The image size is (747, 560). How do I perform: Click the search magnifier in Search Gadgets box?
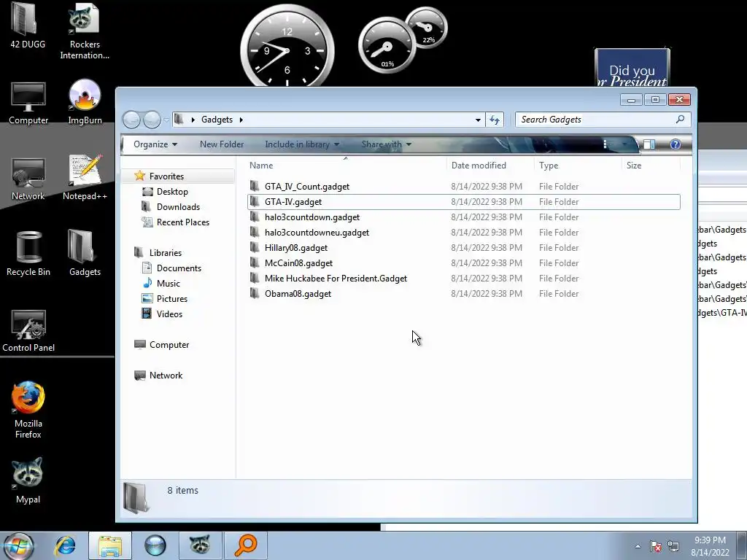pyautogui.click(x=681, y=120)
